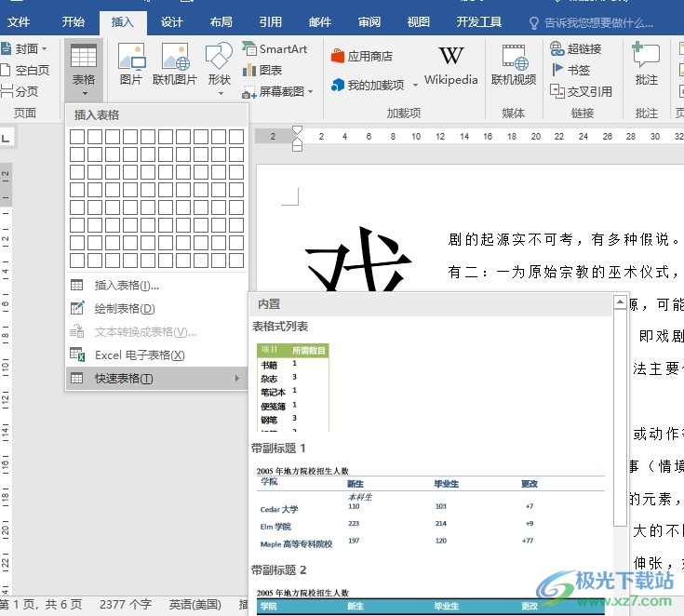The height and width of the screenshot is (616, 684).
Task: Select the 带副标题 1 quick table thumbnail
Action: click(431, 507)
